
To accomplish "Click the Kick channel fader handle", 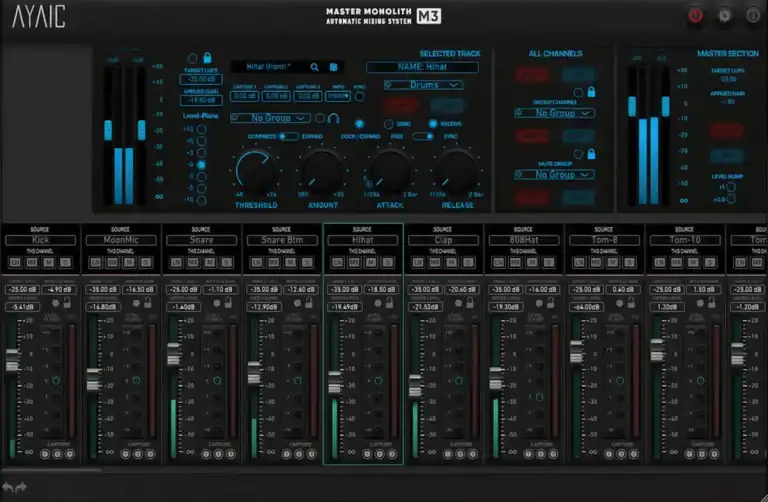I will point(12,360).
